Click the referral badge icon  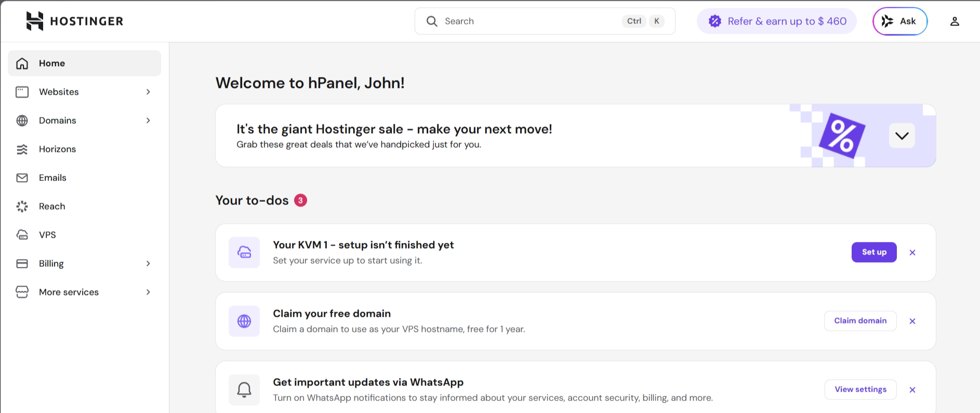tap(715, 21)
